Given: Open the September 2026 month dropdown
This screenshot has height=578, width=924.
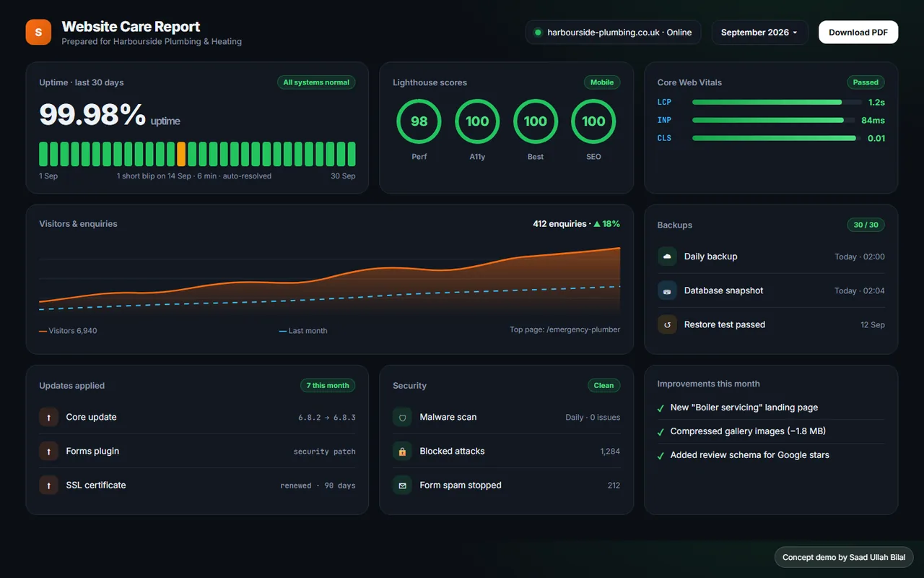Looking at the screenshot, I should point(759,33).
